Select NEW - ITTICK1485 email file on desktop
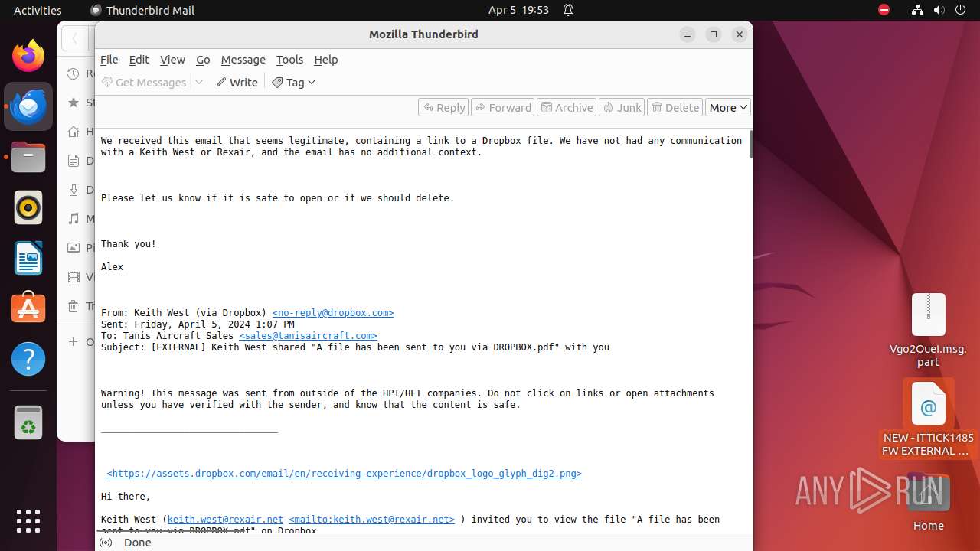 tap(928, 419)
